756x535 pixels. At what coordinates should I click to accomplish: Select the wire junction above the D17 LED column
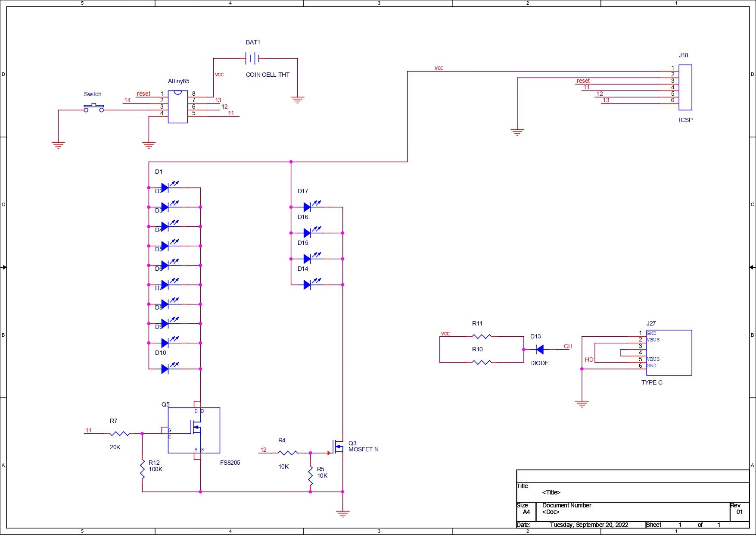(291, 162)
